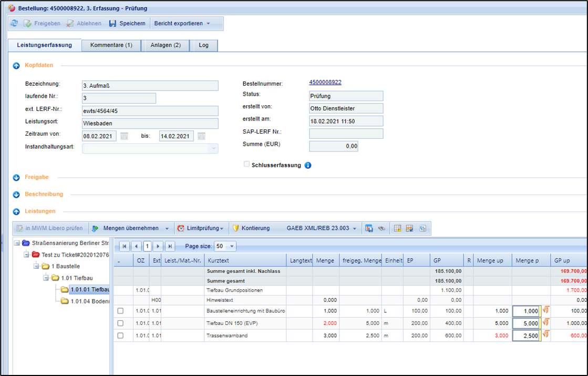Click the eye icon in Leistungen toolbar
The height and width of the screenshot is (376, 588).
(382, 228)
